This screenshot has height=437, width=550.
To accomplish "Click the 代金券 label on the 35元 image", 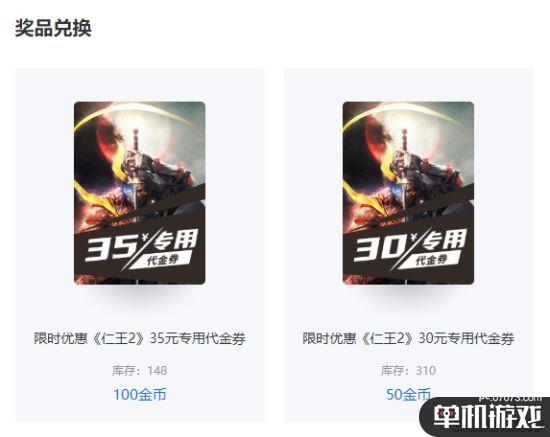I will point(162,260).
